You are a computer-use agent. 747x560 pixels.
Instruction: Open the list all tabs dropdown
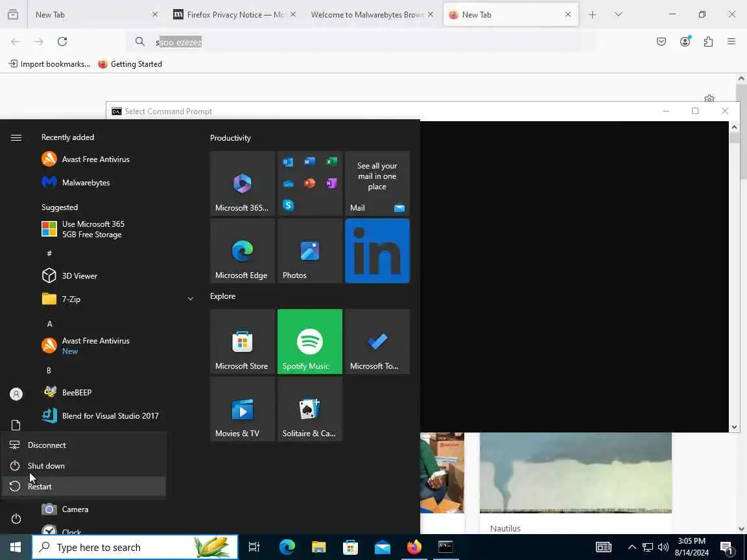(619, 15)
